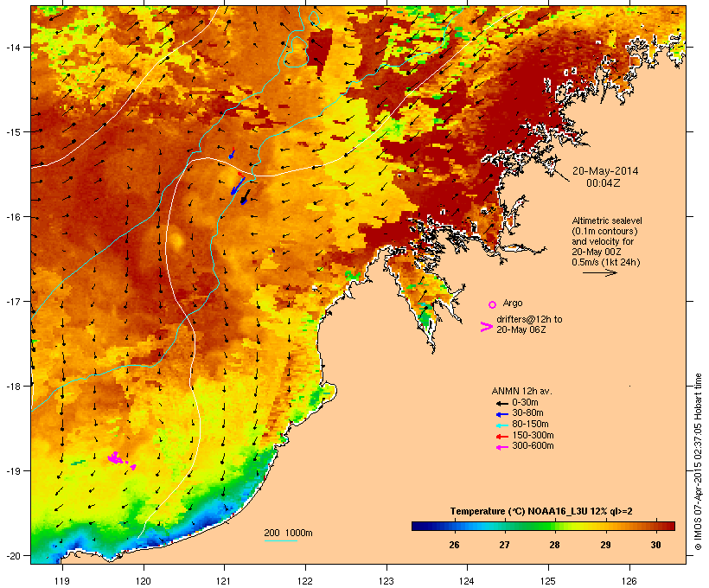Screen dimensions: 709x588
Task: Click the Temperature NOAA16_L3U colorbar title
Action: [541, 512]
